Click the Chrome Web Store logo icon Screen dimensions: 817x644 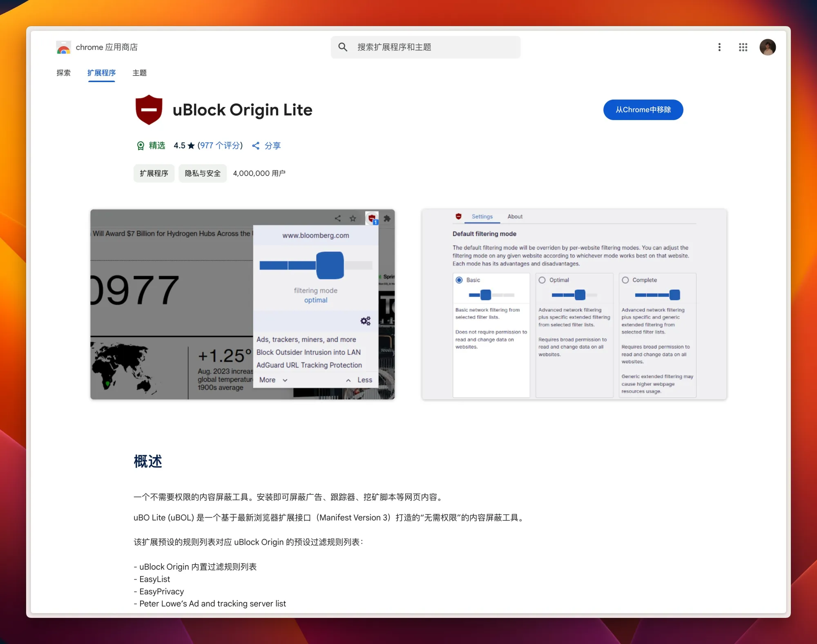pos(63,47)
